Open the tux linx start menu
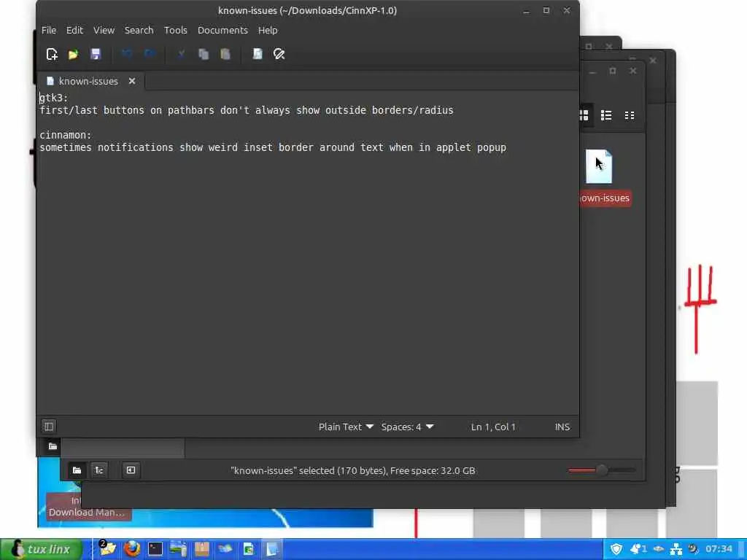This screenshot has width=747, height=560. (x=42, y=549)
